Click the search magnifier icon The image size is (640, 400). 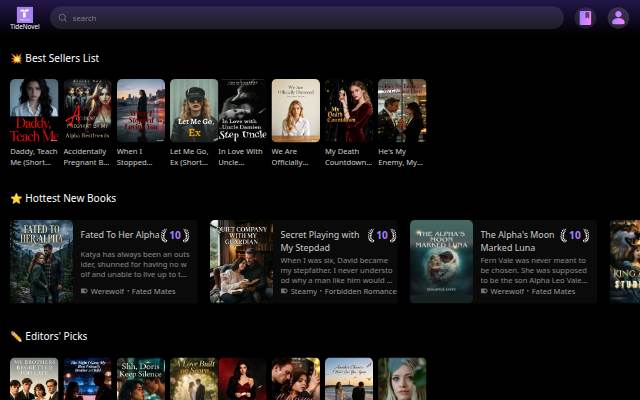pyautogui.click(x=62, y=18)
